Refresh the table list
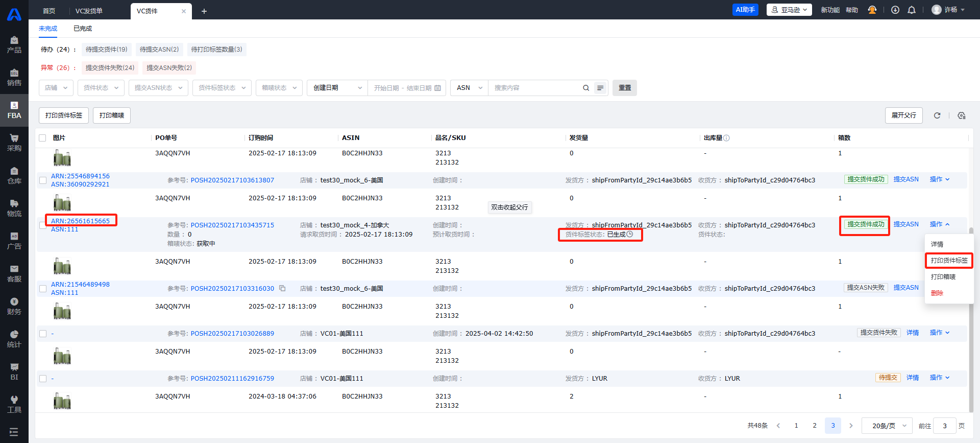 pos(937,115)
